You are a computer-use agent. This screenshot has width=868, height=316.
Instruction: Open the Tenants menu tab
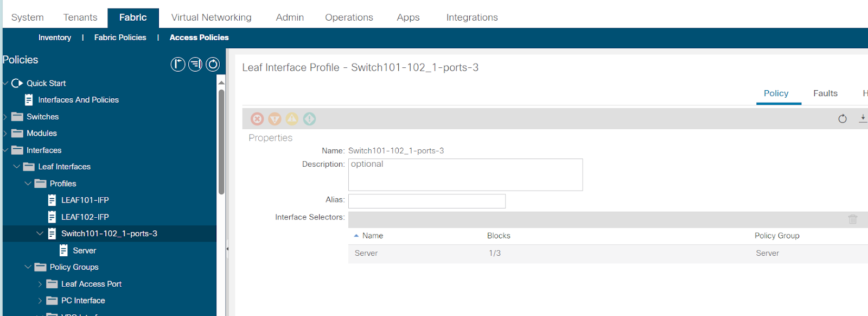pos(80,17)
